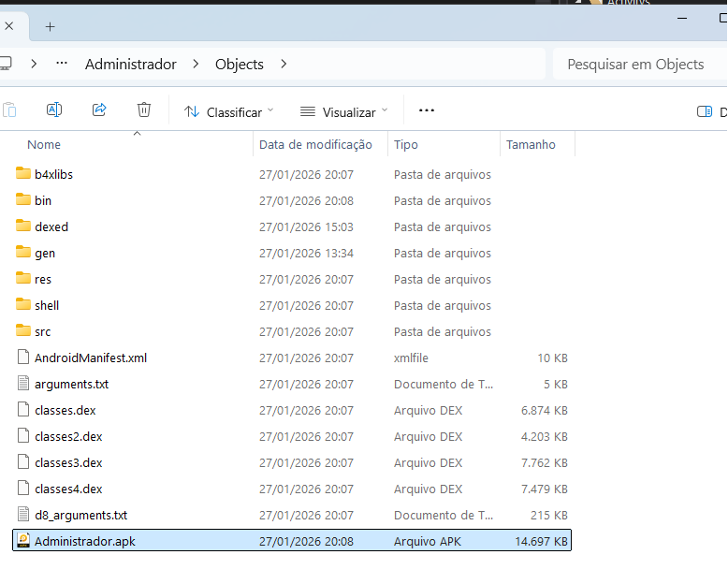
Task: Click the Share toolbar icon
Action: [x=99, y=110]
